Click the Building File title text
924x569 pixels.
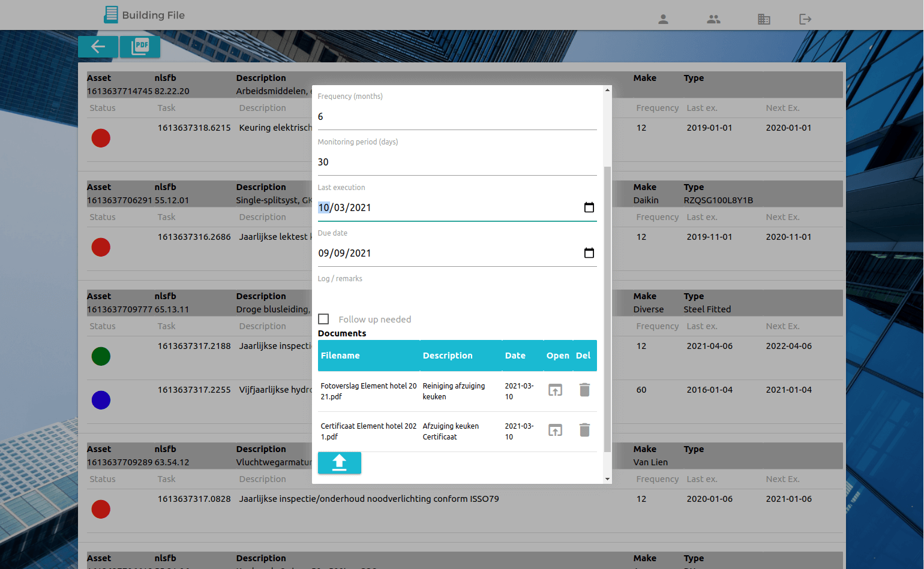(154, 15)
